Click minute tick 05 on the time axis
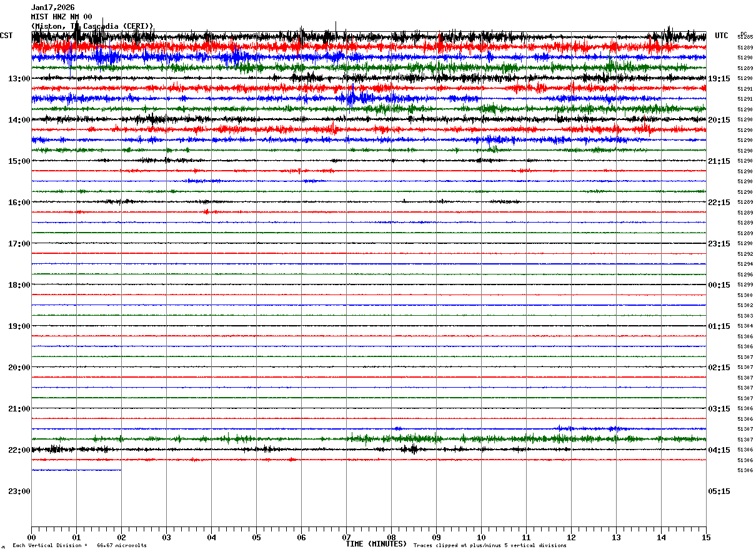Viewport: 756px width, 554px height. point(256,538)
